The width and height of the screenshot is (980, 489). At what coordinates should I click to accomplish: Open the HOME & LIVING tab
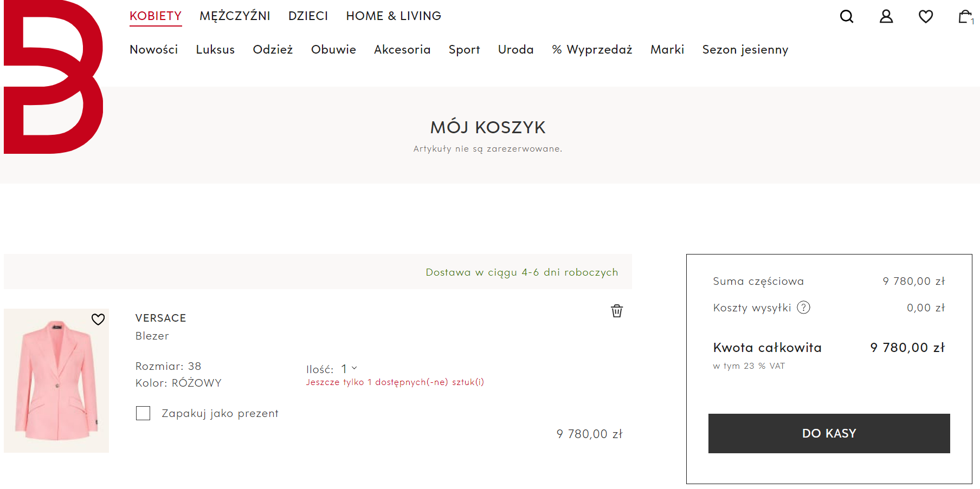(x=394, y=16)
